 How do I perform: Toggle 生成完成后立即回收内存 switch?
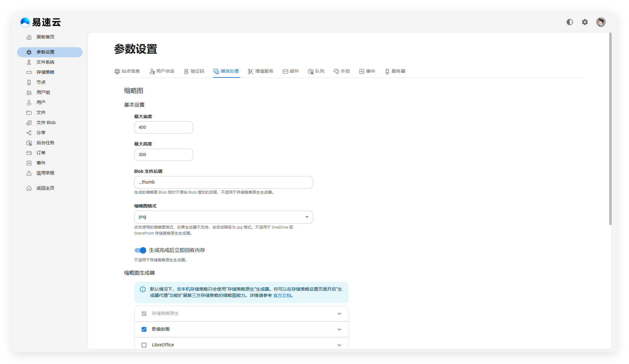click(140, 250)
